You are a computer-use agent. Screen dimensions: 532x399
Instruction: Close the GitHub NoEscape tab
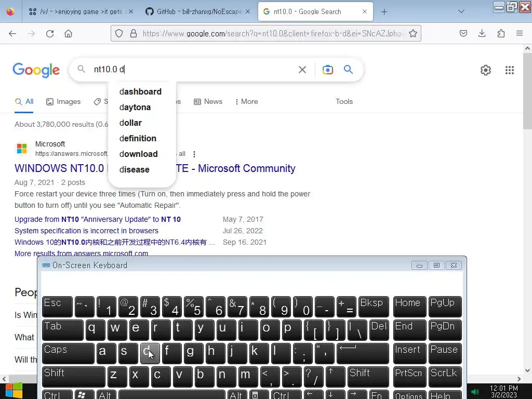[248, 11]
